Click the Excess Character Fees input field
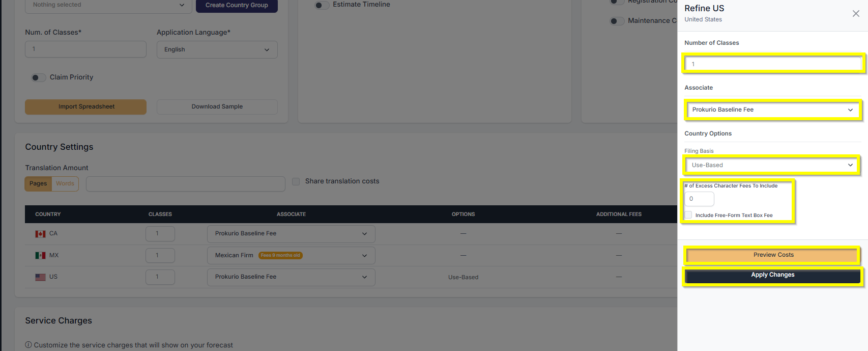Image resolution: width=868 pixels, height=351 pixels. point(699,199)
